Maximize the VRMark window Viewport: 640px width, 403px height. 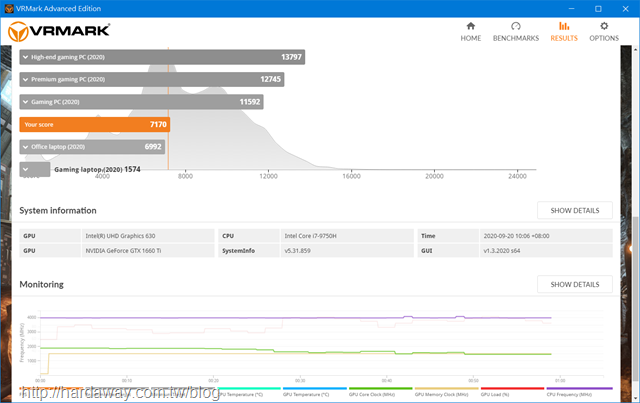[598, 9]
